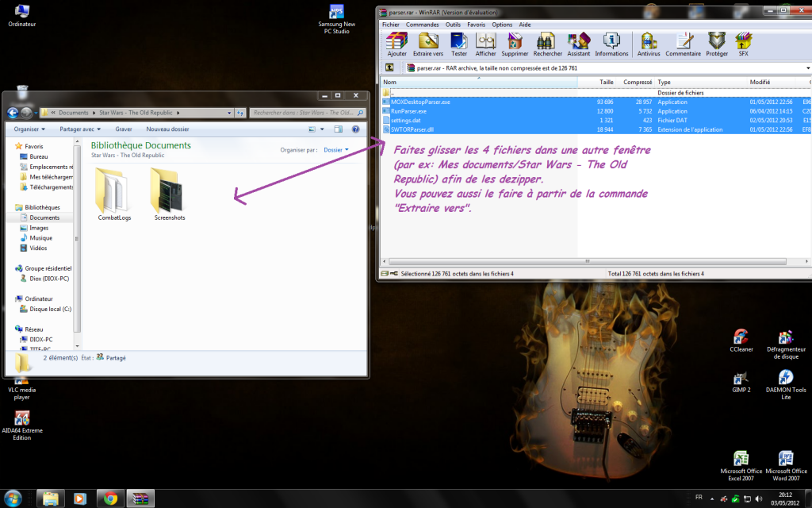Click the Explorer back arrow button
Image resolution: width=812 pixels, height=508 pixels.
13,113
